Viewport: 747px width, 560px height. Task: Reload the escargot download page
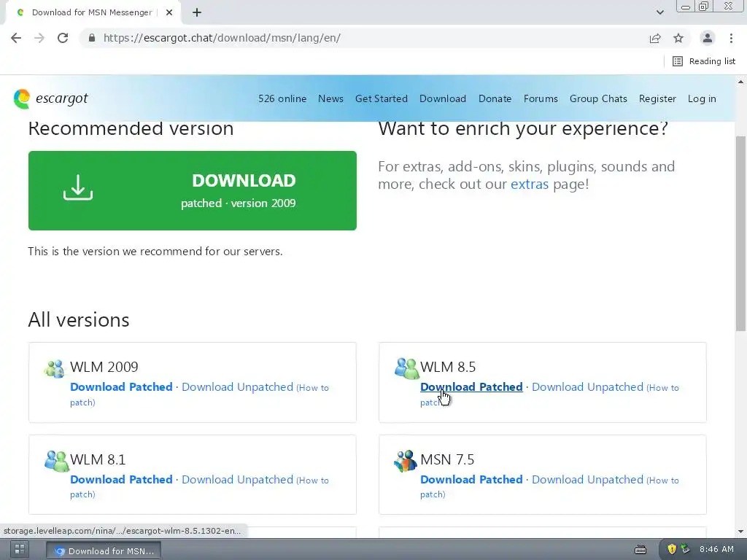click(x=63, y=38)
